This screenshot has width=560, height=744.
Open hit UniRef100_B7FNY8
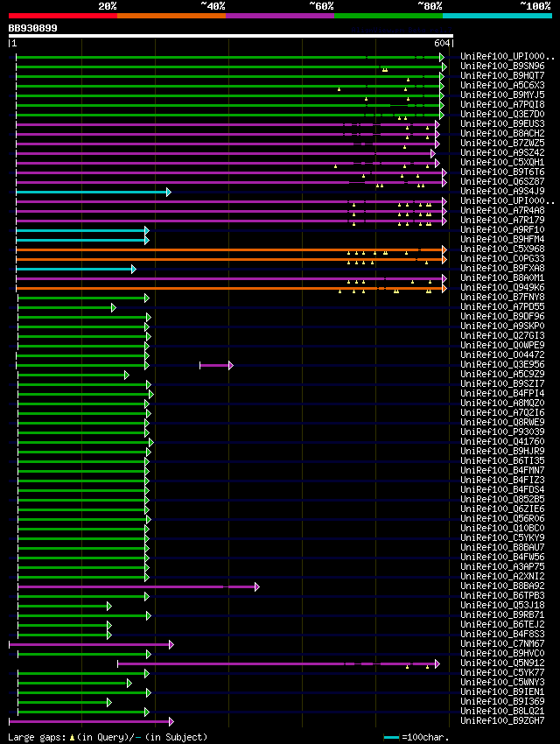pyautogui.click(x=502, y=297)
